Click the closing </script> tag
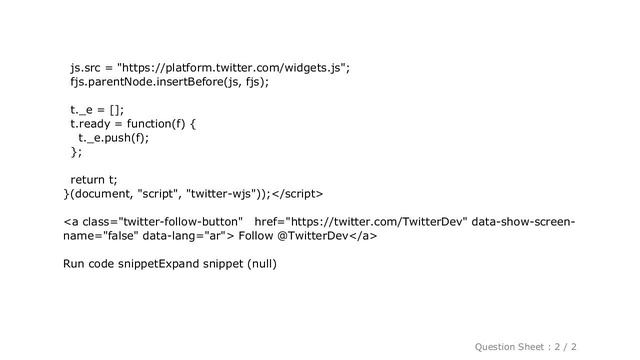The width and height of the screenshot is (640, 360). pyautogui.click(x=297, y=194)
